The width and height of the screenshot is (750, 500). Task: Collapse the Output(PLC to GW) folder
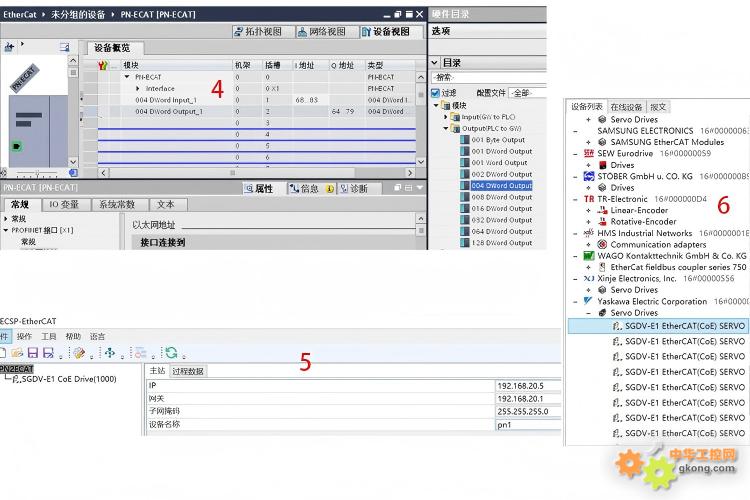coord(446,128)
